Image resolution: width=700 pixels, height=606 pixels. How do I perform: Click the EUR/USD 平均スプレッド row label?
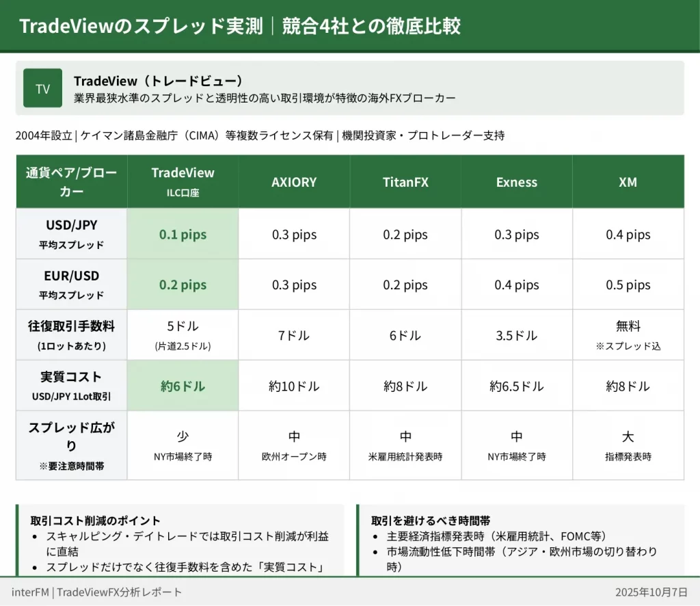(72, 285)
